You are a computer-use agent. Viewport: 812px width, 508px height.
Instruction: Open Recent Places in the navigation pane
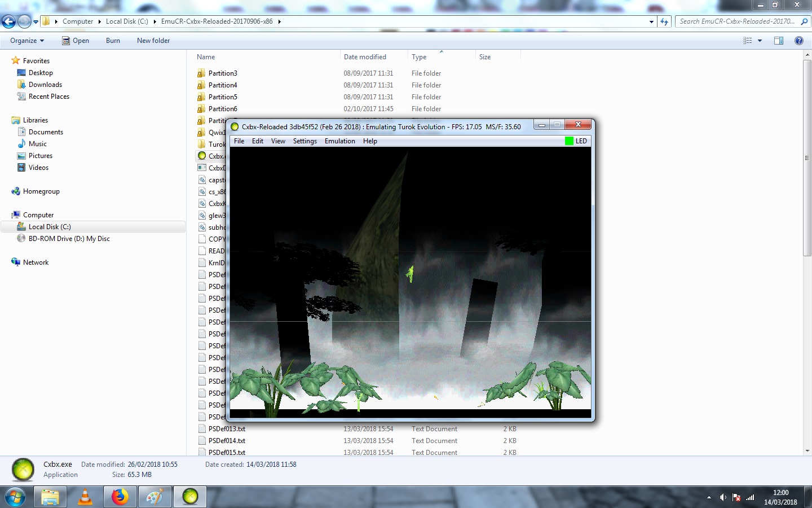(49, 97)
